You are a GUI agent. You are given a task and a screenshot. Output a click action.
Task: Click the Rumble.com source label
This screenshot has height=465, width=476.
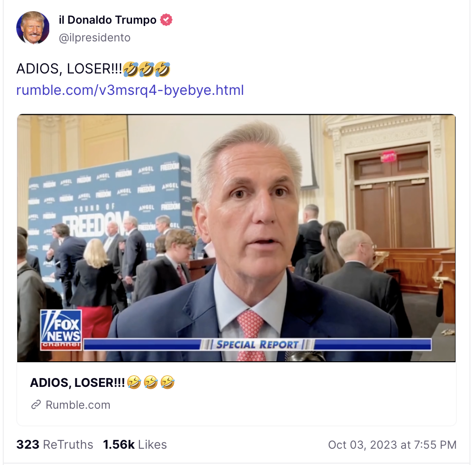coord(78,405)
